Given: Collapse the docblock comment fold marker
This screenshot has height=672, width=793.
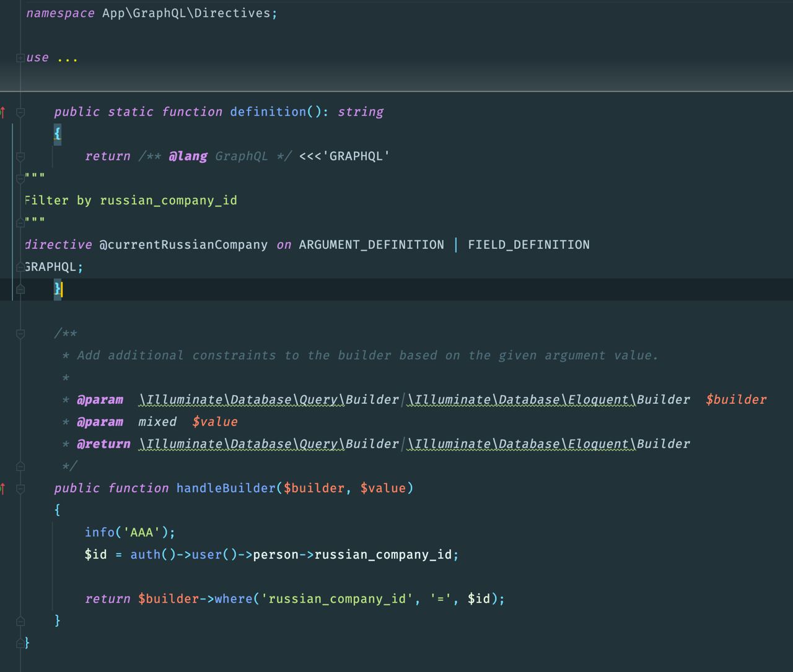Looking at the screenshot, I should (x=20, y=334).
